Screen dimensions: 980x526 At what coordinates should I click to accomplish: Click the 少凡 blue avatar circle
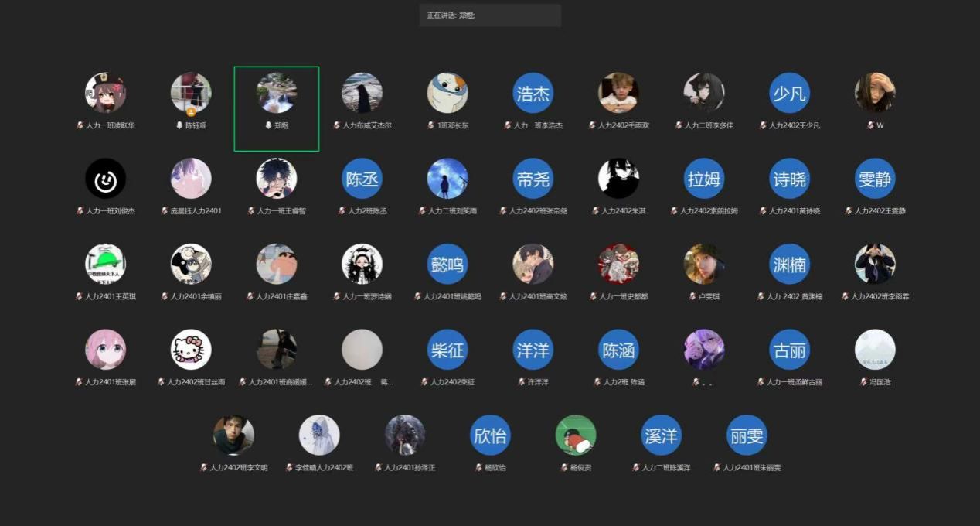789,94
